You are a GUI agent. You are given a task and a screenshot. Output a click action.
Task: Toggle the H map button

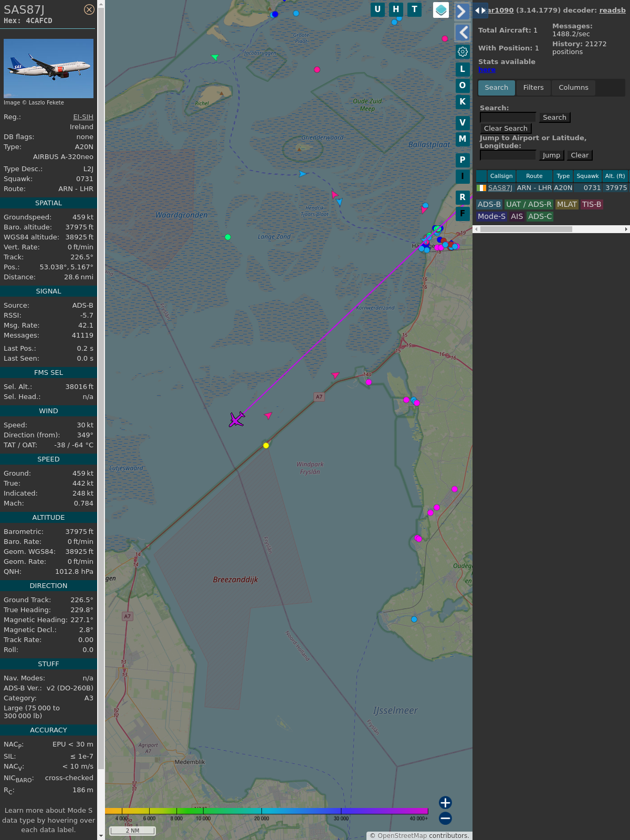pyautogui.click(x=396, y=9)
